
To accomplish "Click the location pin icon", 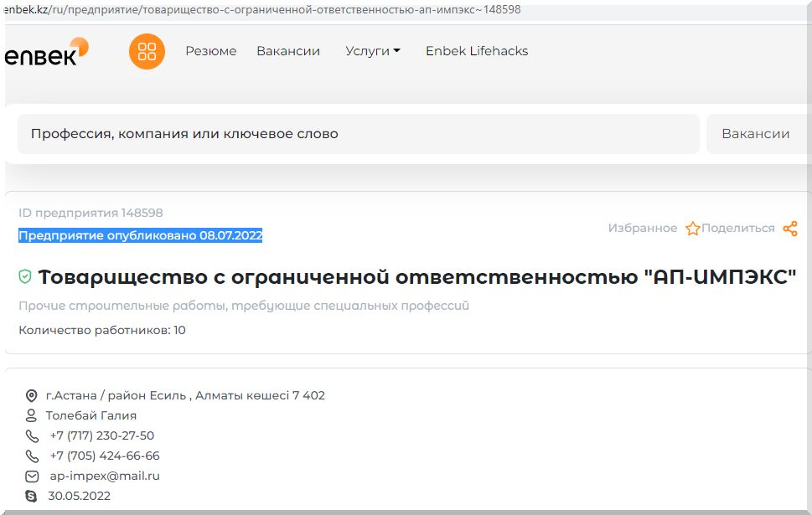I will pyautogui.click(x=32, y=396).
